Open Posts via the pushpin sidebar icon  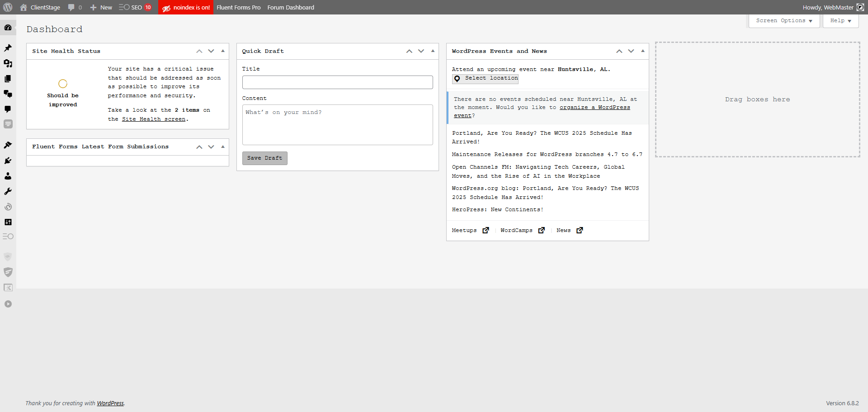(x=8, y=48)
